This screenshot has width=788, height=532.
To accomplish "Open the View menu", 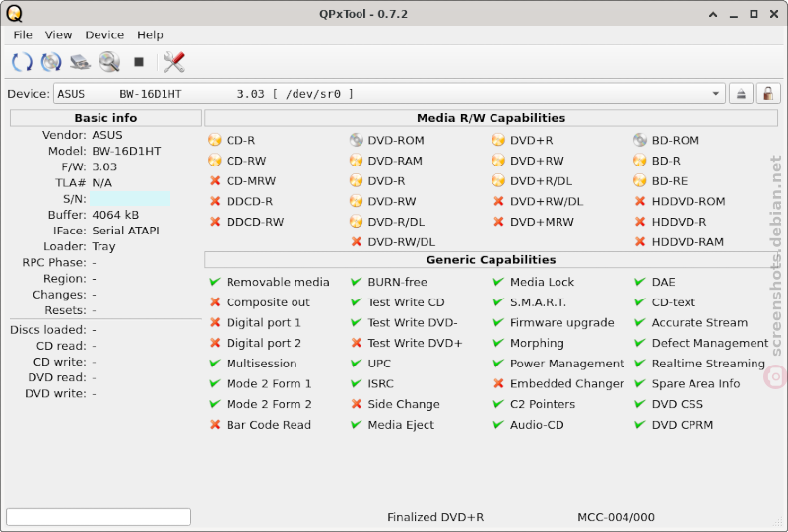I will pyautogui.click(x=58, y=34).
